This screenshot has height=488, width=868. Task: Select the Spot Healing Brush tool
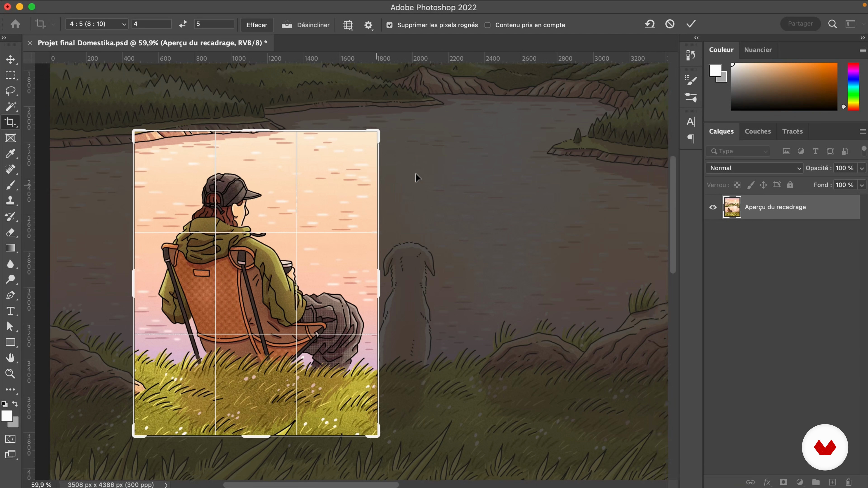tap(10, 169)
